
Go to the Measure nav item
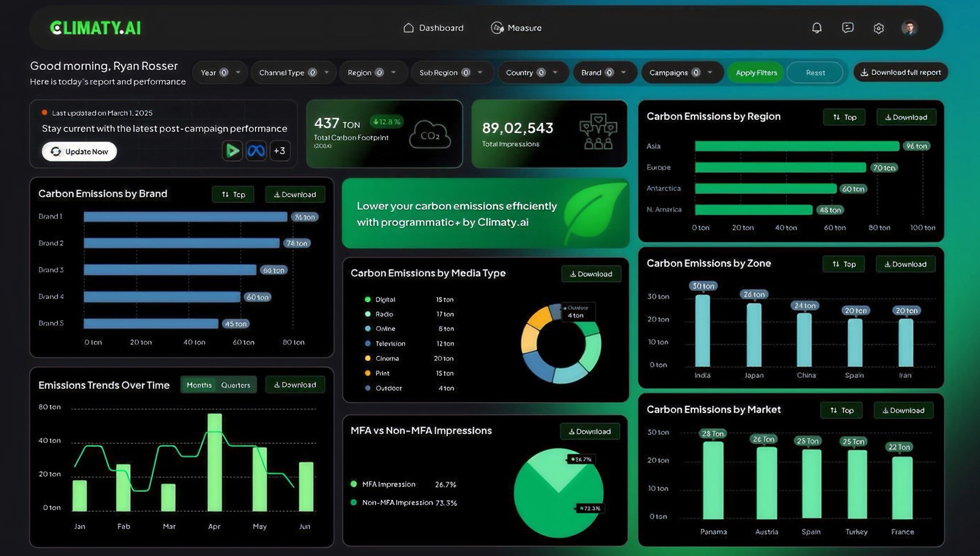tap(516, 28)
